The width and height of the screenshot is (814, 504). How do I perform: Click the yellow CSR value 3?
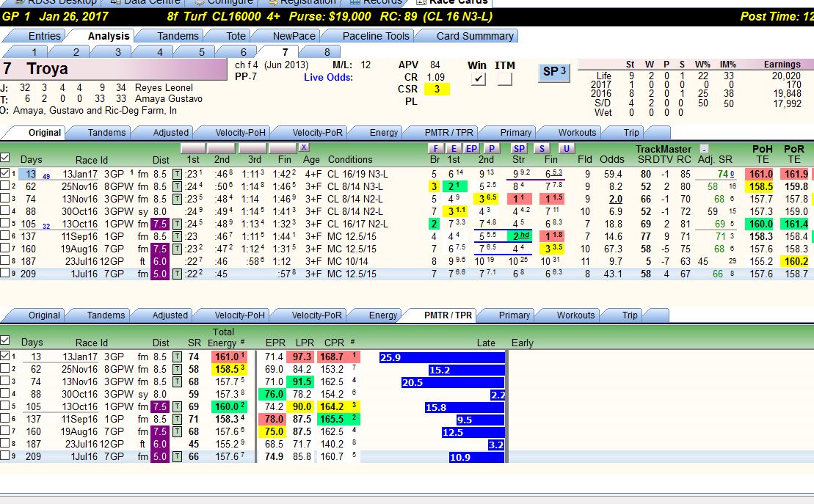437,89
